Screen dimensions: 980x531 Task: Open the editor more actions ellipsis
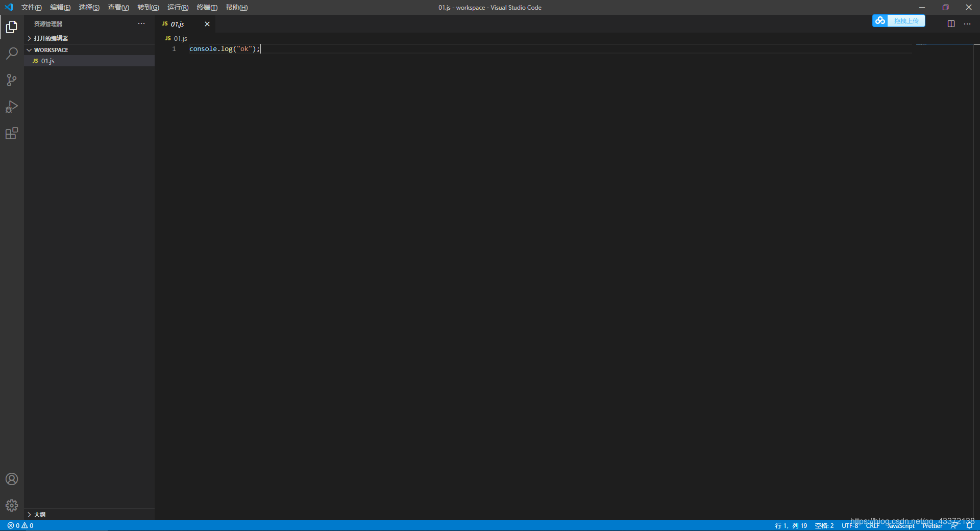(x=967, y=24)
